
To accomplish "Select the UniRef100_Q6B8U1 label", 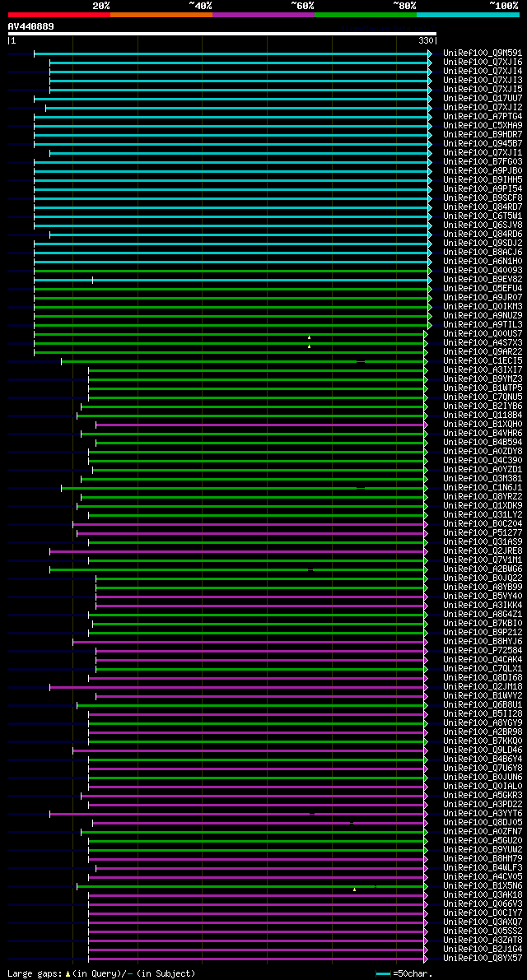I will tap(483, 706).
